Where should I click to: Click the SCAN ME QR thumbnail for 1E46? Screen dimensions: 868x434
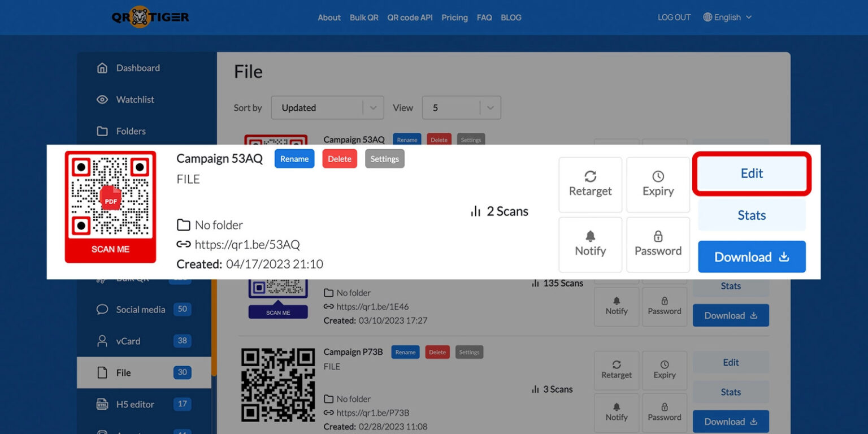click(x=278, y=300)
